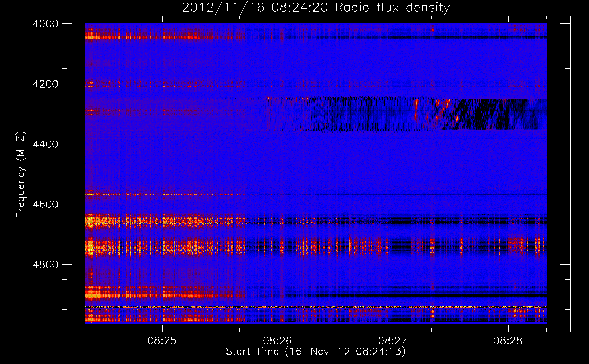Click the 08:27 time tick label
The height and width of the screenshot is (364, 589).
(392, 341)
